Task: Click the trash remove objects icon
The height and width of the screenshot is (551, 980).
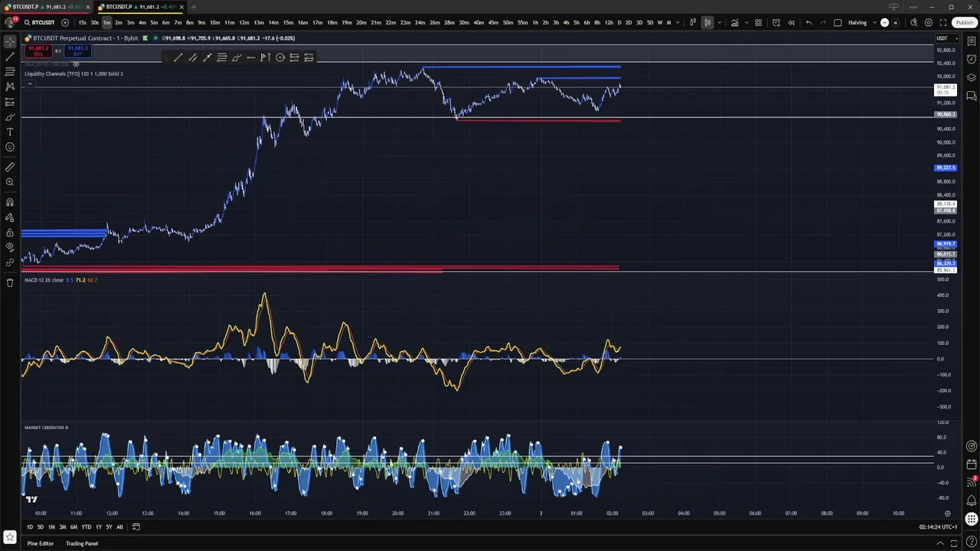Action: pyautogui.click(x=10, y=282)
